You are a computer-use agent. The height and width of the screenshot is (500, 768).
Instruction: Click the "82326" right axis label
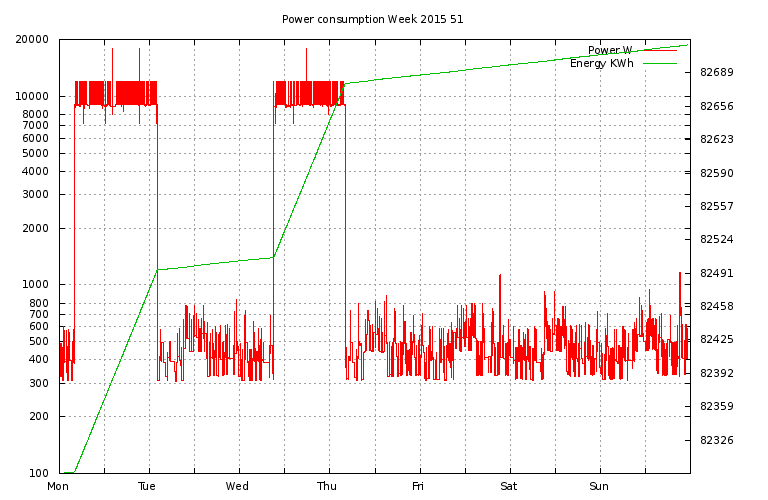tap(717, 440)
